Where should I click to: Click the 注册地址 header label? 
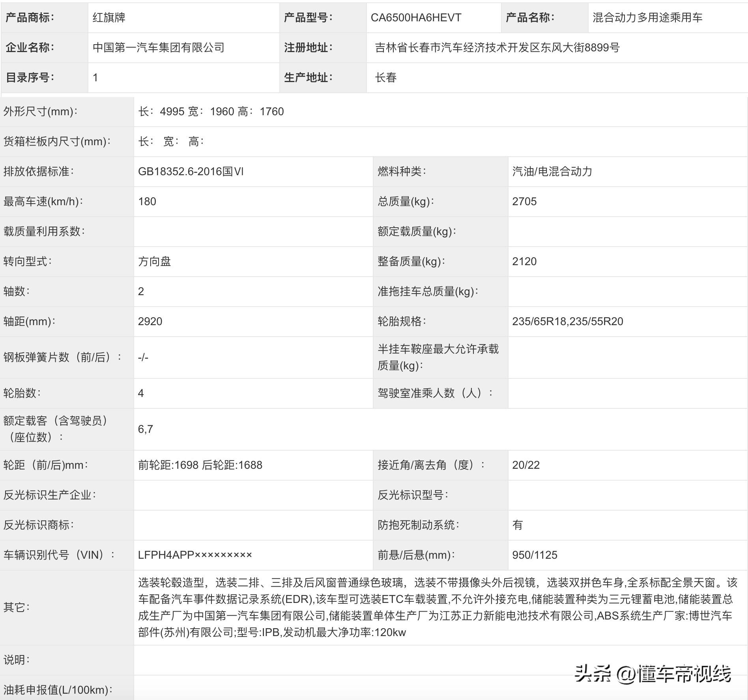click(308, 47)
